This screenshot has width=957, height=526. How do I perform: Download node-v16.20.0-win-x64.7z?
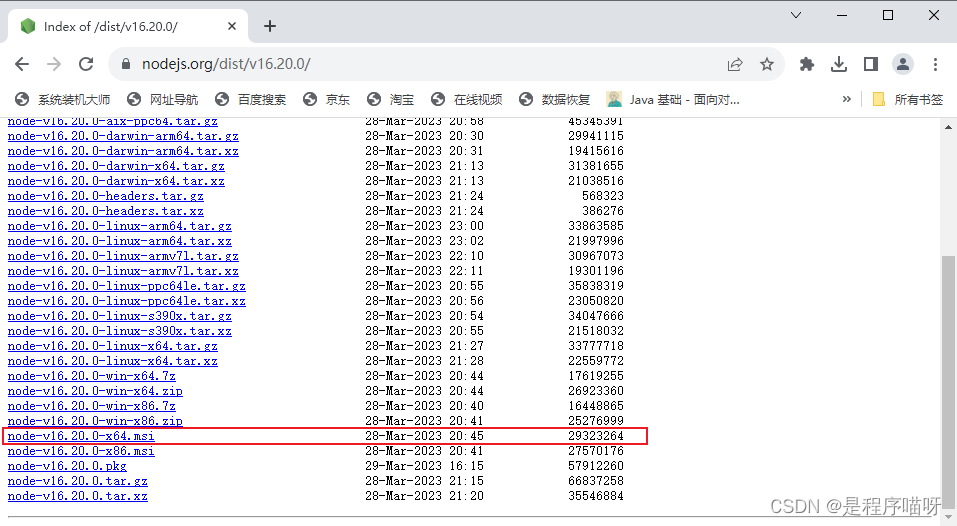[92, 376]
